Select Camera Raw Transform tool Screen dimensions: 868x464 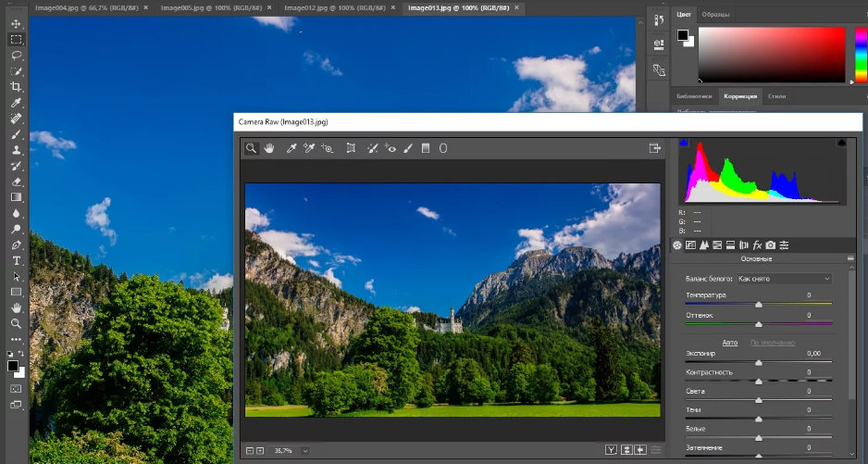pyautogui.click(x=351, y=148)
